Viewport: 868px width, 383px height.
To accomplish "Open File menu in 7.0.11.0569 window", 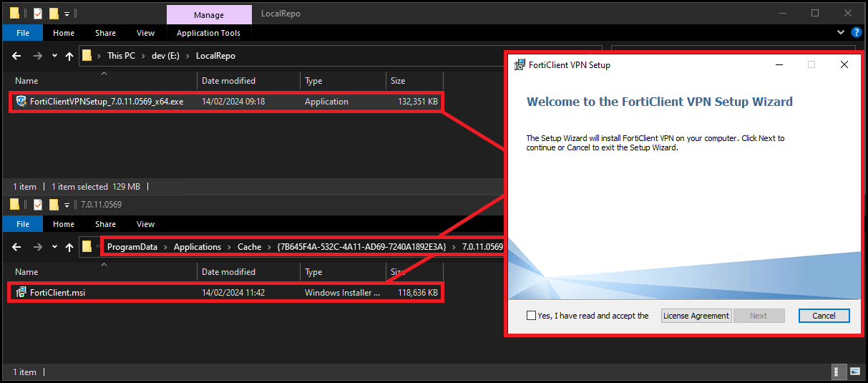I will 23,224.
